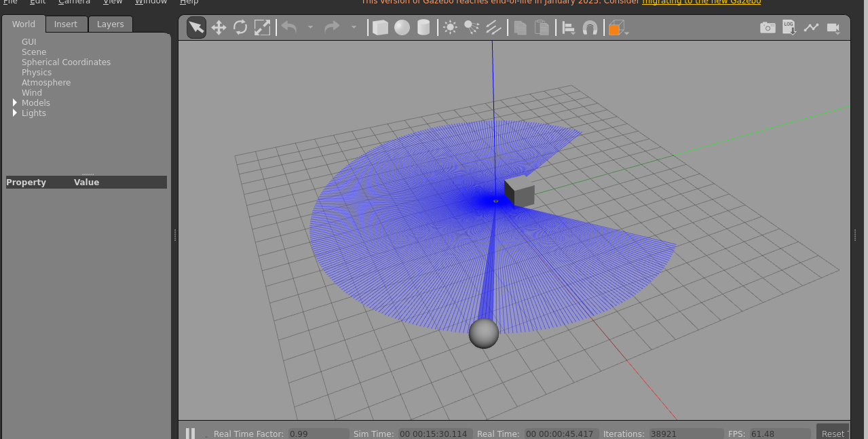Activate the translate mode tool

219,27
